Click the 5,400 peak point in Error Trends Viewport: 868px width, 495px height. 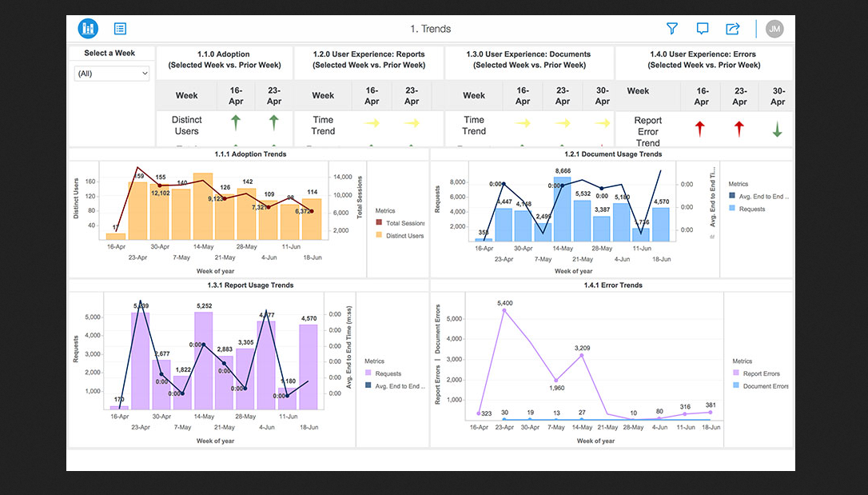click(x=504, y=310)
